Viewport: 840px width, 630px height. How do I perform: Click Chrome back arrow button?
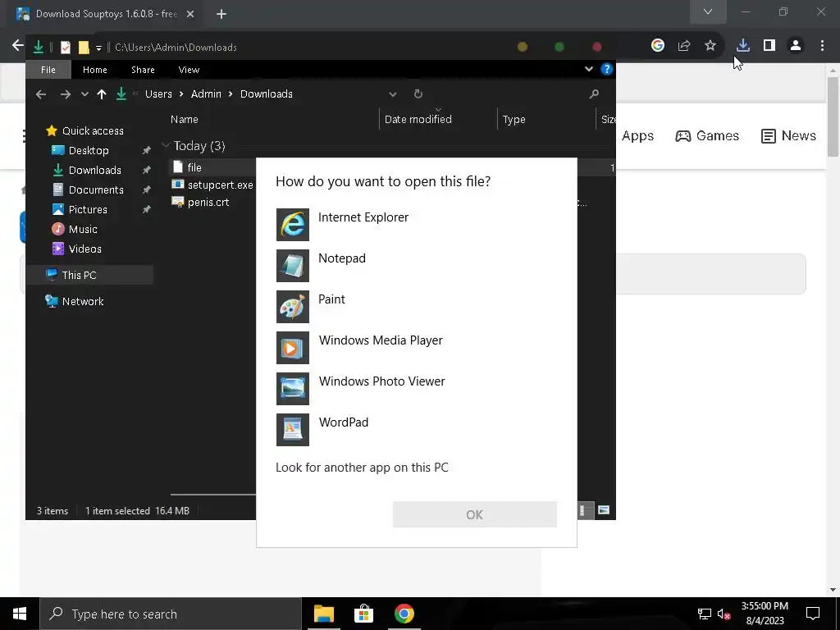pos(18,45)
